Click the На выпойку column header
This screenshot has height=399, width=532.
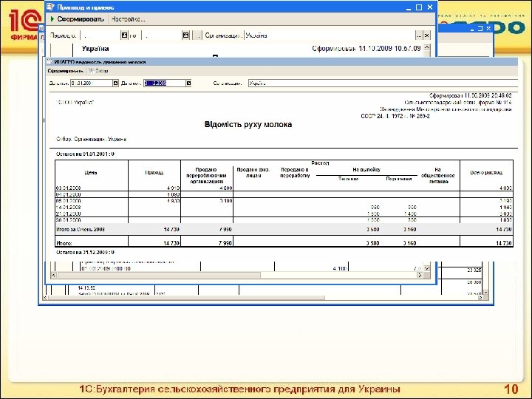tap(366, 169)
